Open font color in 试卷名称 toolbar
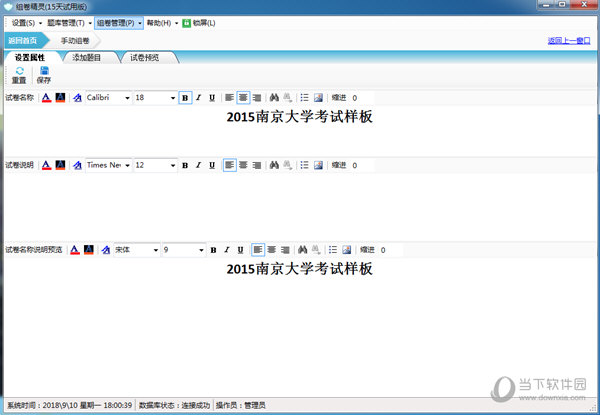The height and width of the screenshot is (415, 600). tap(47, 98)
